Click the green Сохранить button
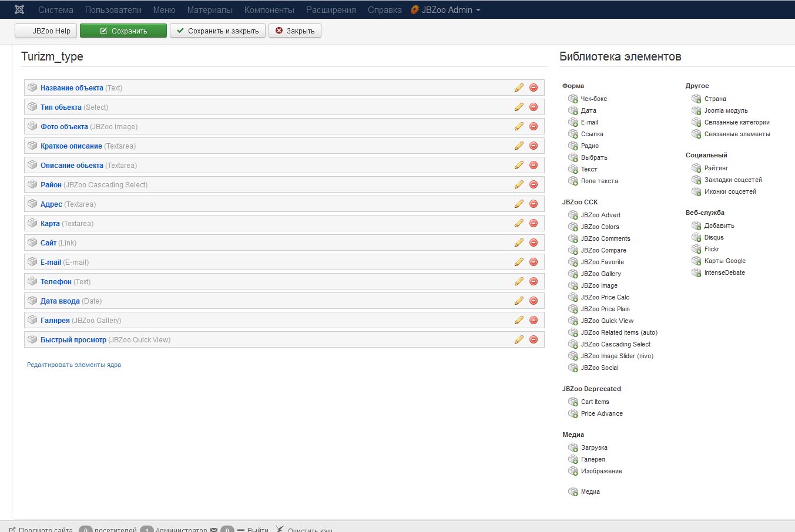The width and height of the screenshot is (795, 532). (123, 31)
